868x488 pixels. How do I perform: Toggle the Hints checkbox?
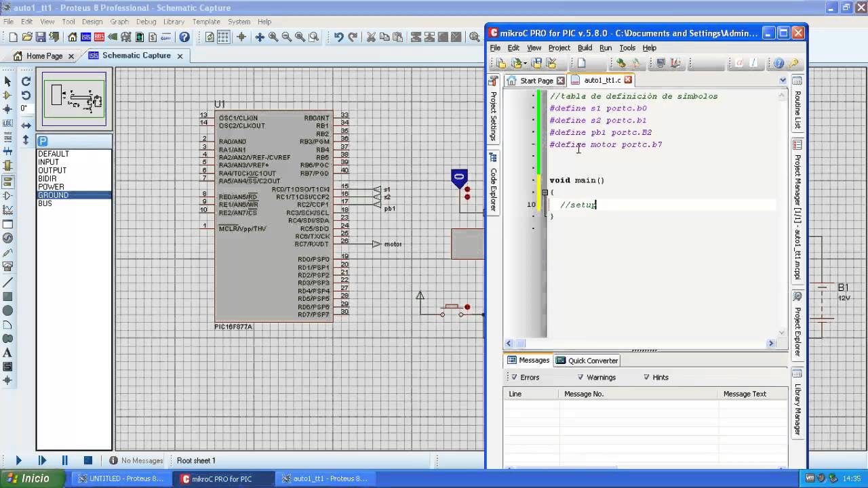(x=646, y=378)
